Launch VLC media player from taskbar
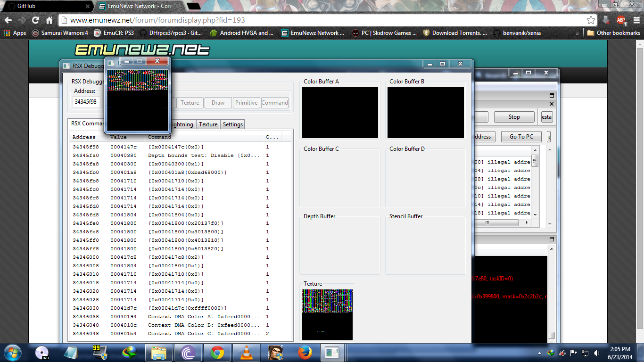This screenshot has width=644, height=362. coord(246,353)
